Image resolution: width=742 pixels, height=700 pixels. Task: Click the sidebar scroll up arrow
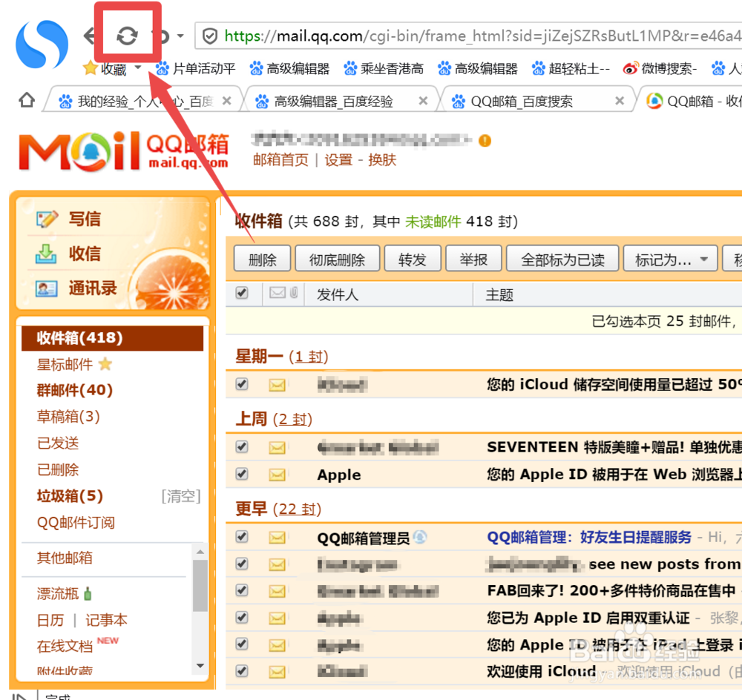200,552
